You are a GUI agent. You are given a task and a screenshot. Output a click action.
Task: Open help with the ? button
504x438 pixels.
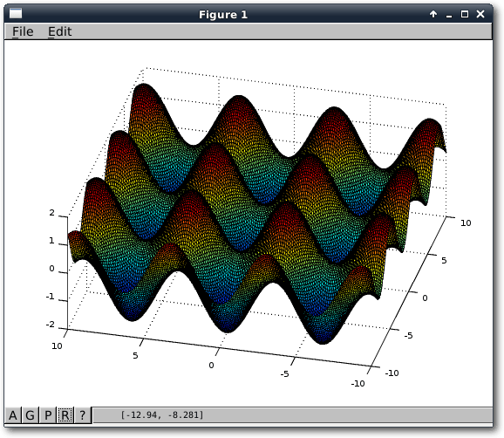point(83,415)
